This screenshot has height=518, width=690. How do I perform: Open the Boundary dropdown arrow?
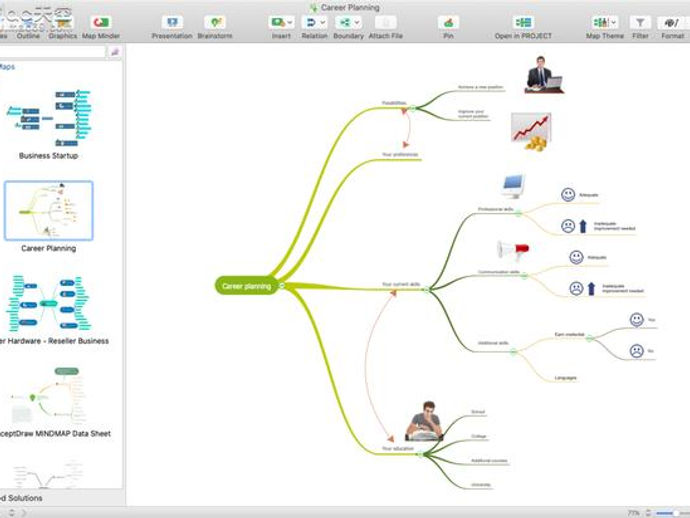pos(357,22)
